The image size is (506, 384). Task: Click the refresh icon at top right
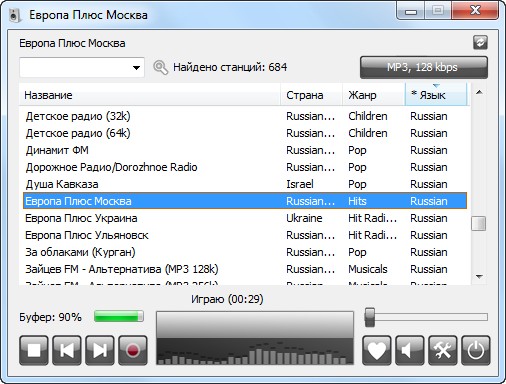480,43
